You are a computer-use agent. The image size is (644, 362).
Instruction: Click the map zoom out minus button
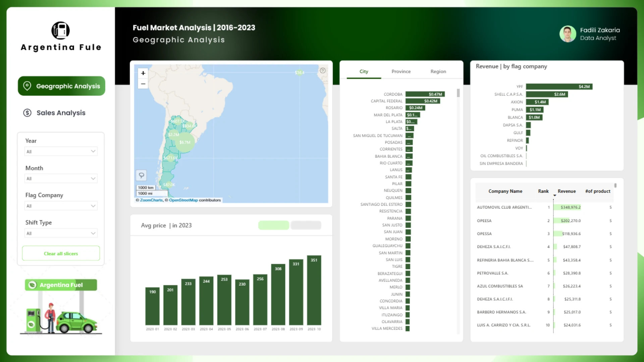[143, 84]
